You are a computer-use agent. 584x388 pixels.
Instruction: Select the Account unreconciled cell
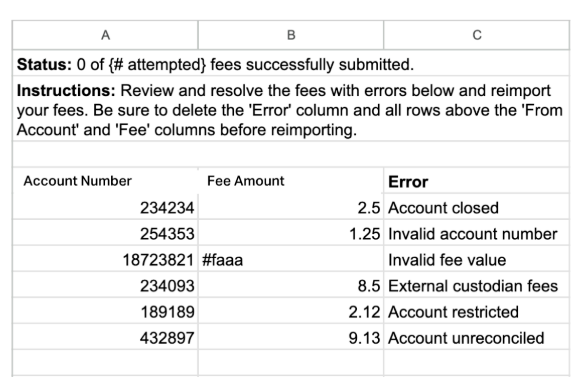tap(476, 337)
